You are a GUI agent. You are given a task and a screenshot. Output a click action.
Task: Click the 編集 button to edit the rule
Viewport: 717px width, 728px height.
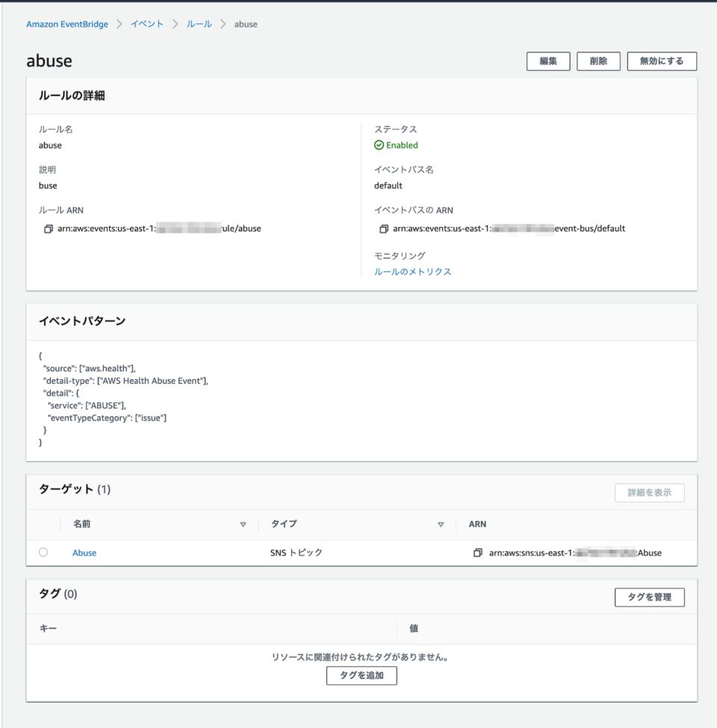point(548,60)
